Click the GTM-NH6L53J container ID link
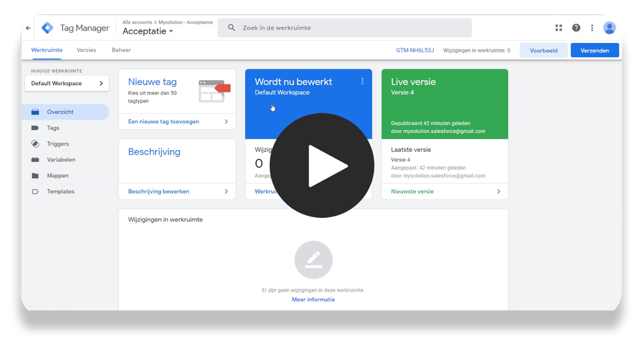The image size is (644, 350). [415, 51]
